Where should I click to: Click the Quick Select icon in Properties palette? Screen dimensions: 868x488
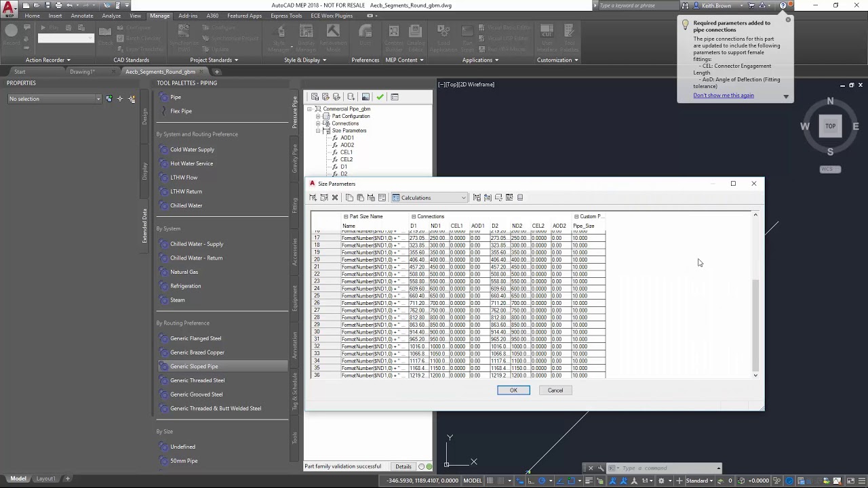pos(132,99)
